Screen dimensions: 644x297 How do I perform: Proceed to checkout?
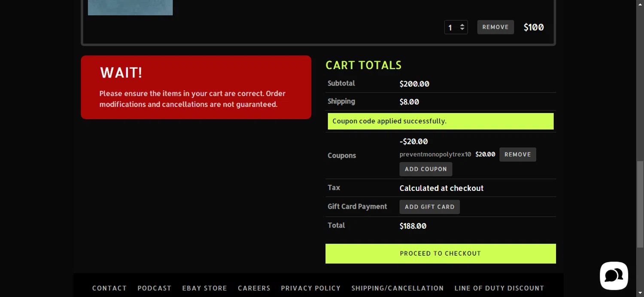(x=440, y=254)
